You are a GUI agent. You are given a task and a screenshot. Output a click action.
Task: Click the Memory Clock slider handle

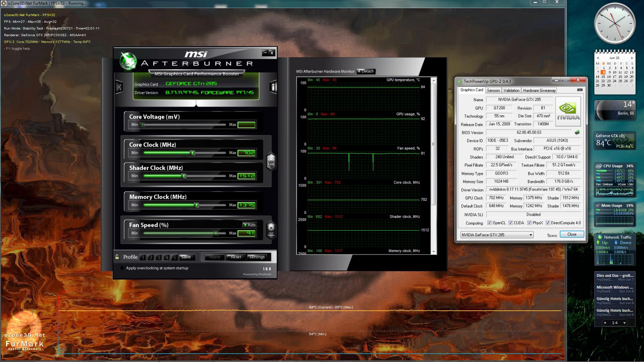point(197,205)
